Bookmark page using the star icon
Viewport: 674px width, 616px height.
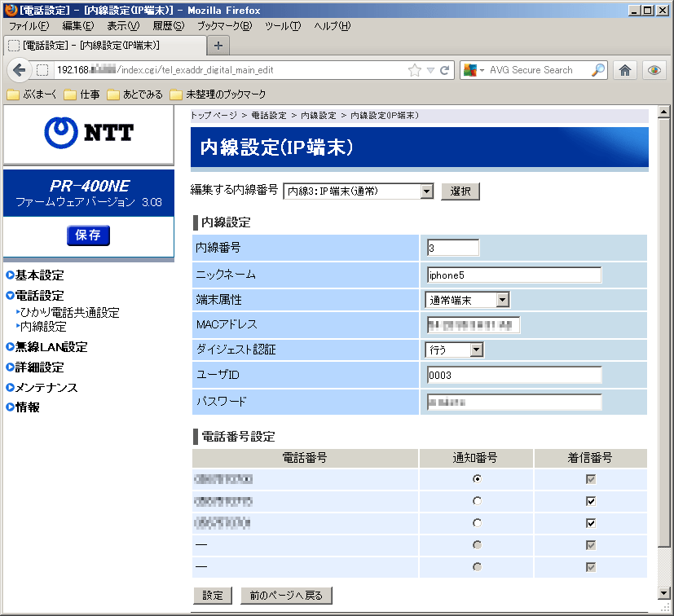coord(415,70)
